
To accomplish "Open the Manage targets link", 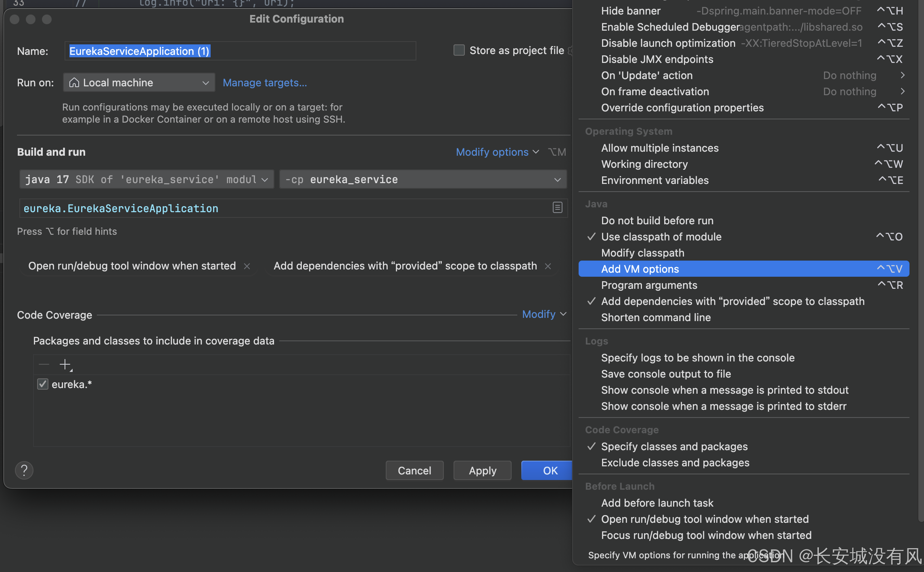I will coord(265,83).
